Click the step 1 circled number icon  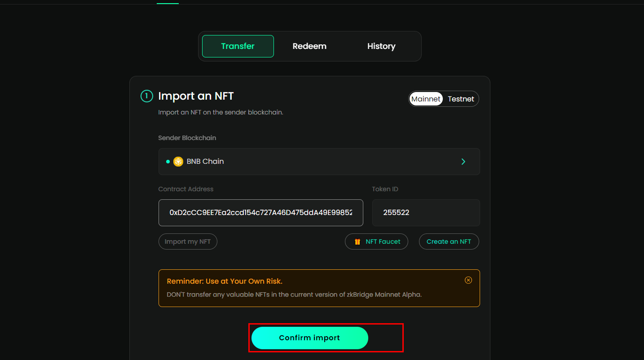(147, 96)
